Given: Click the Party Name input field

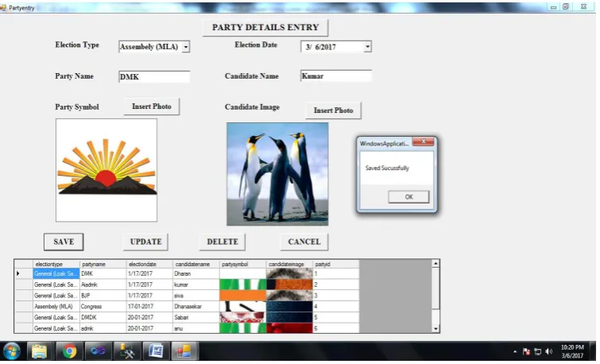Looking at the screenshot, I should [x=154, y=76].
